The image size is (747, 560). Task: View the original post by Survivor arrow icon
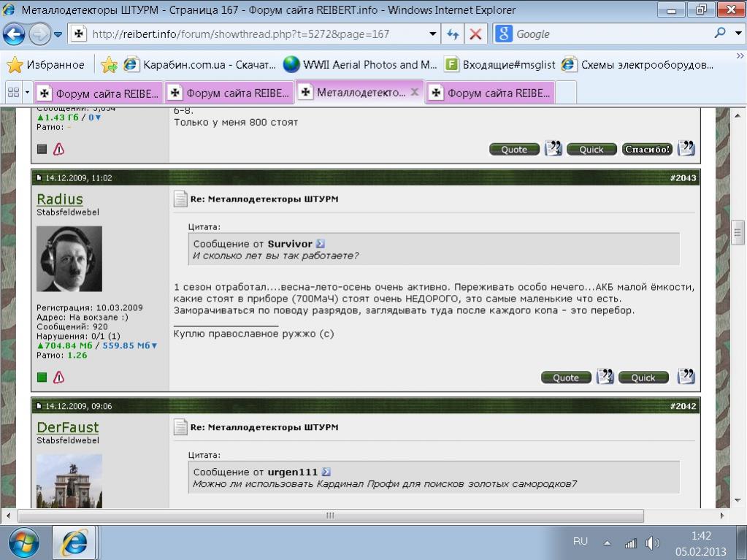(x=321, y=244)
